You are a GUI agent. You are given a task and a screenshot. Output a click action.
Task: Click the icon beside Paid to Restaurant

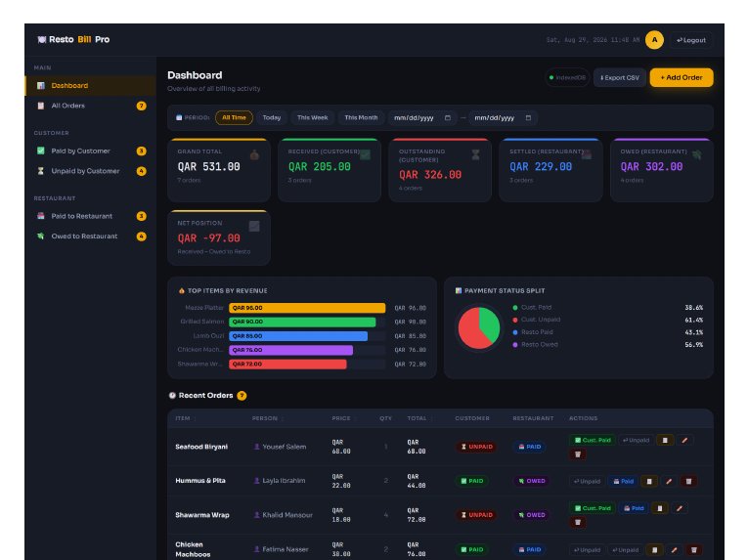tap(41, 216)
